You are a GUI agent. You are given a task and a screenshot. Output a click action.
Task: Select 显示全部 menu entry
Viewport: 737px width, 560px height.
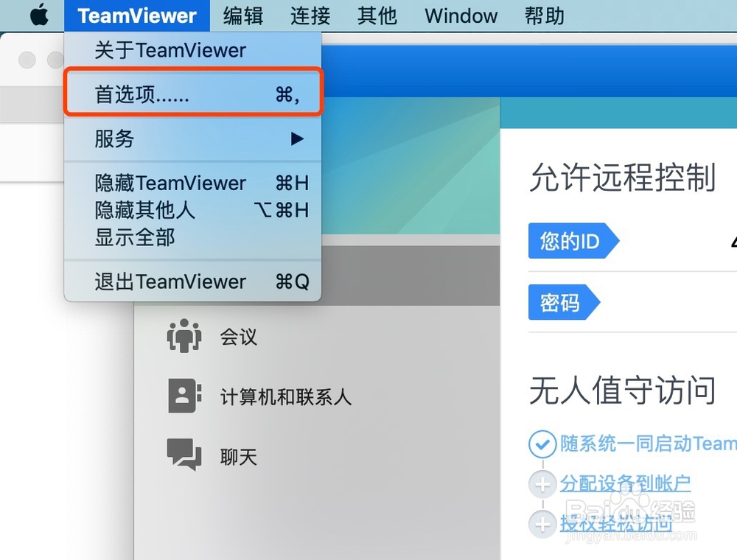(x=192, y=237)
